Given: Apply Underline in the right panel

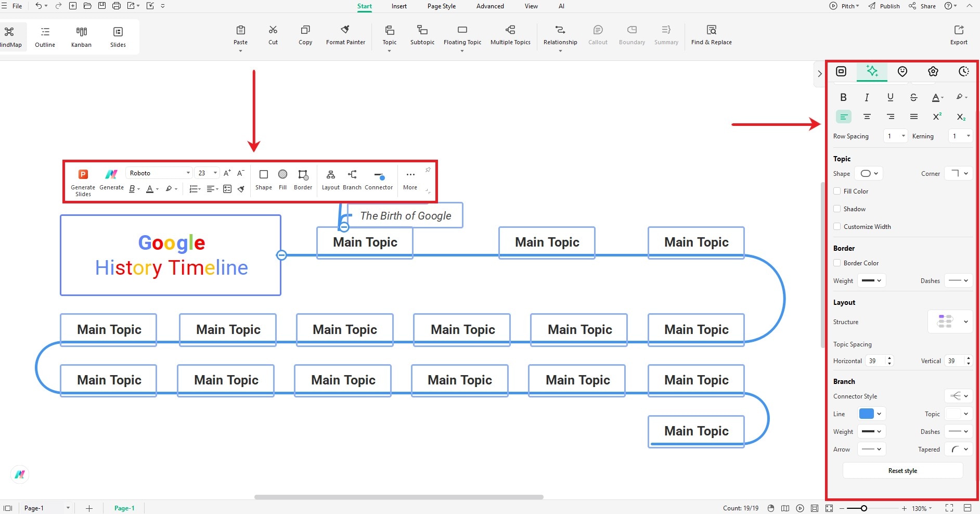Looking at the screenshot, I should pos(891,97).
